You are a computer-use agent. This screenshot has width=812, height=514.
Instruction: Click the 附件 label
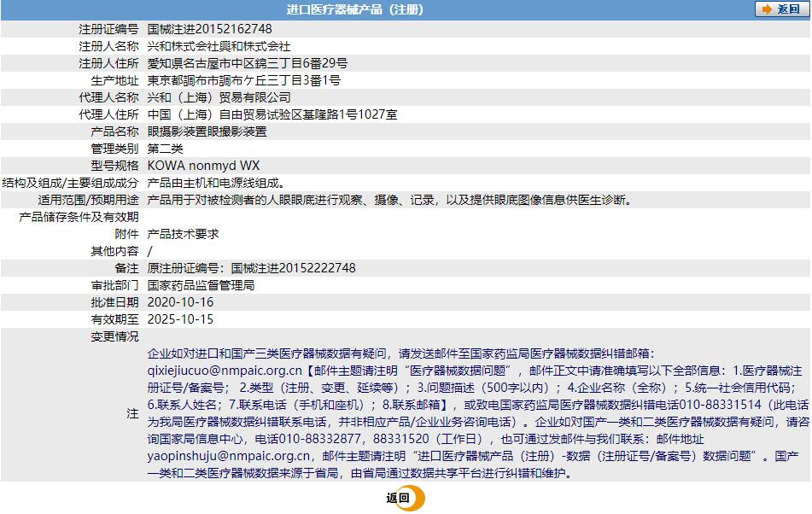click(x=126, y=234)
